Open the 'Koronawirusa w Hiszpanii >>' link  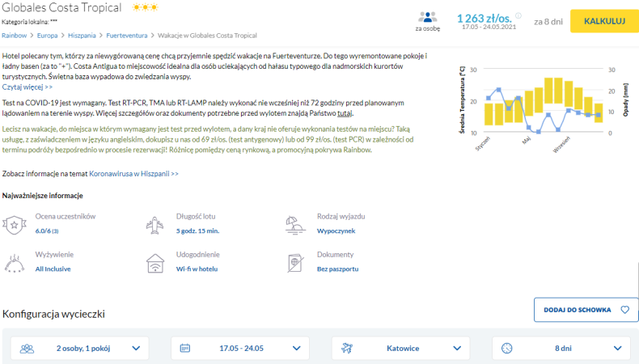(x=133, y=174)
